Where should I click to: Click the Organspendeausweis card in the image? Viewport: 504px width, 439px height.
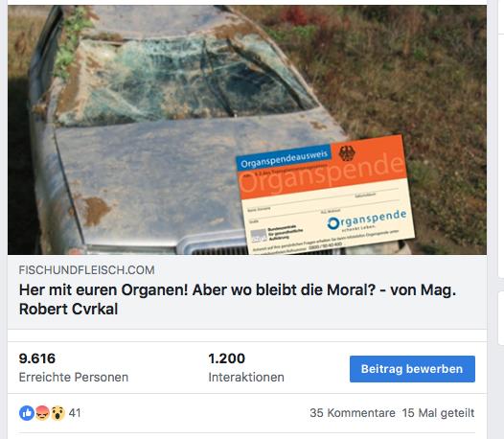[325, 196]
